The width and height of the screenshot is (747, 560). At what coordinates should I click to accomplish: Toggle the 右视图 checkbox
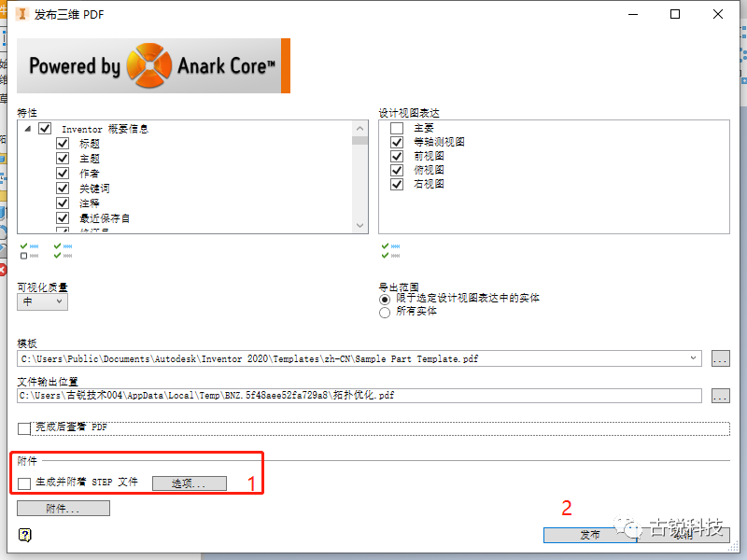(397, 184)
